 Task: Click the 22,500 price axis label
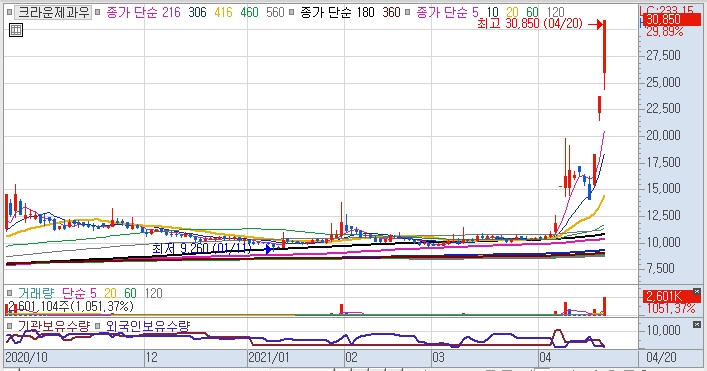[663, 108]
